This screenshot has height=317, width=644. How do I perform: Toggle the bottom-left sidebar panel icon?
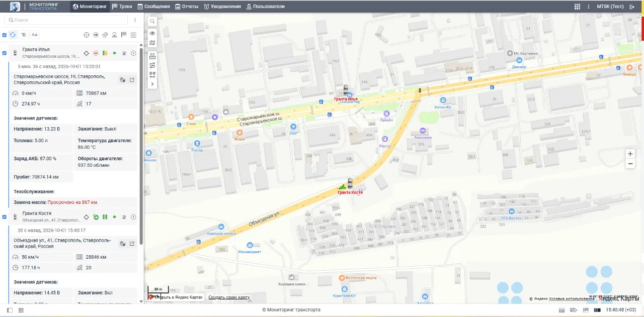coord(10,310)
